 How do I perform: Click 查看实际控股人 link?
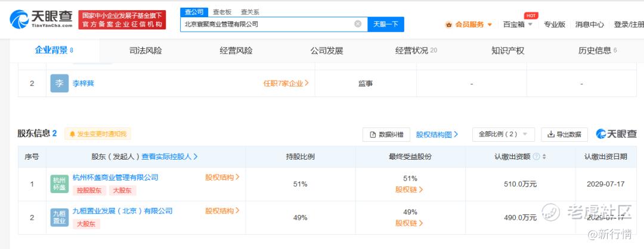pos(169,157)
